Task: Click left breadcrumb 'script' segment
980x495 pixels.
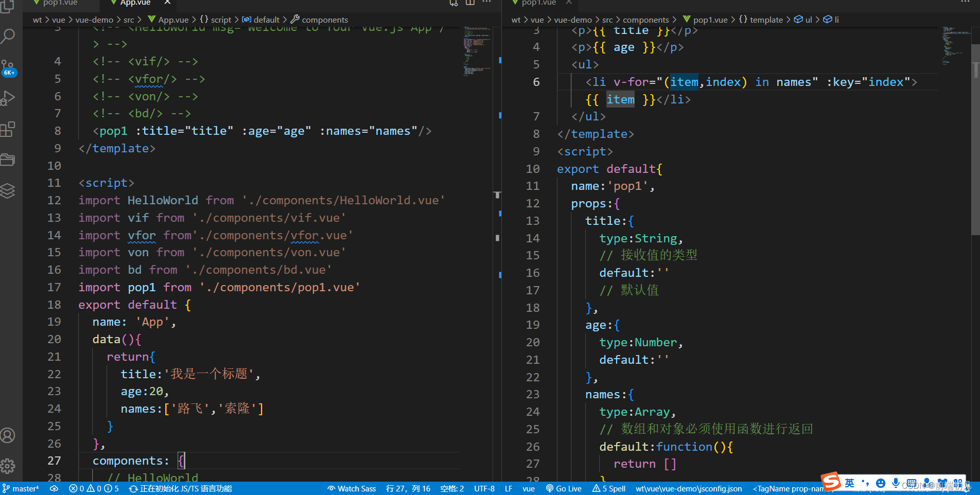Action: pyautogui.click(x=216, y=20)
